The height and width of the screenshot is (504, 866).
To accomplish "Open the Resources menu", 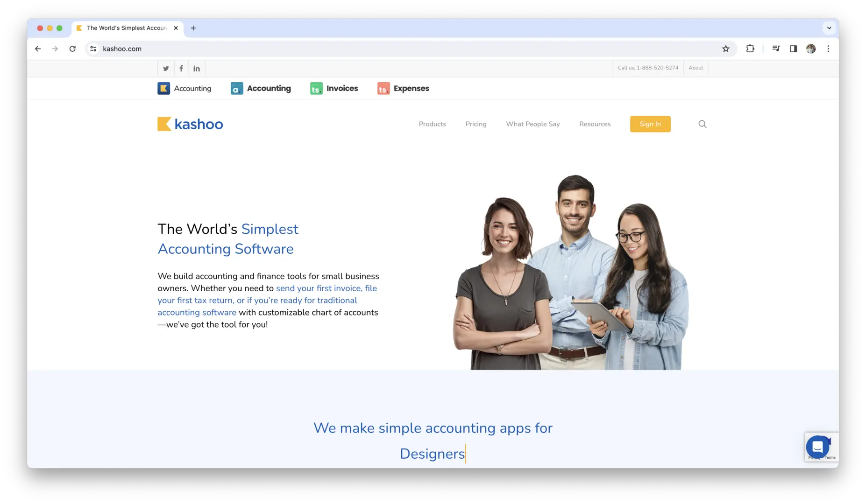I will click(x=595, y=124).
